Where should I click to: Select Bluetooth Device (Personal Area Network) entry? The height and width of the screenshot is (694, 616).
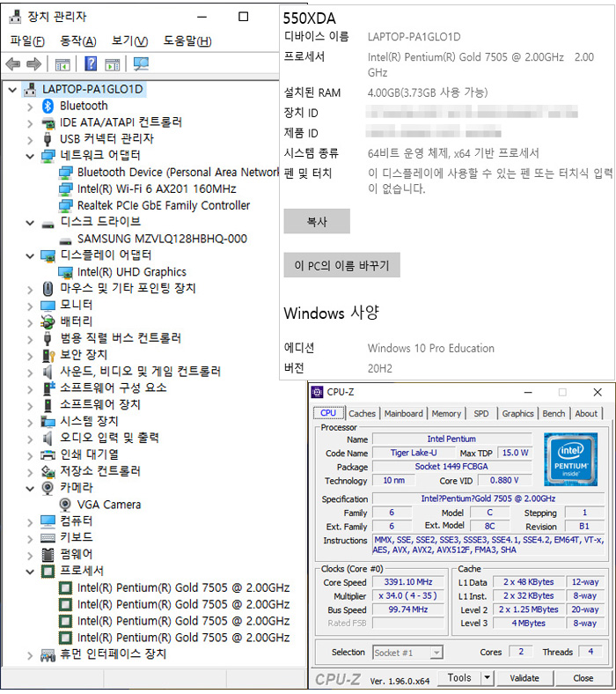[179, 172]
